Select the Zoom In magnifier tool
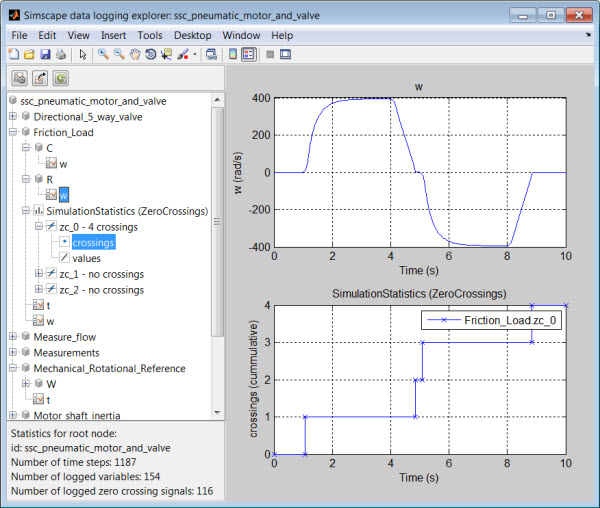600x508 pixels. [x=103, y=54]
